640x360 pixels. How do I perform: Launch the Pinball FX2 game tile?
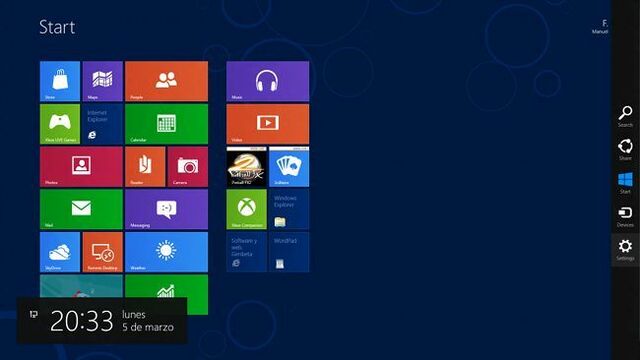tap(247, 167)
